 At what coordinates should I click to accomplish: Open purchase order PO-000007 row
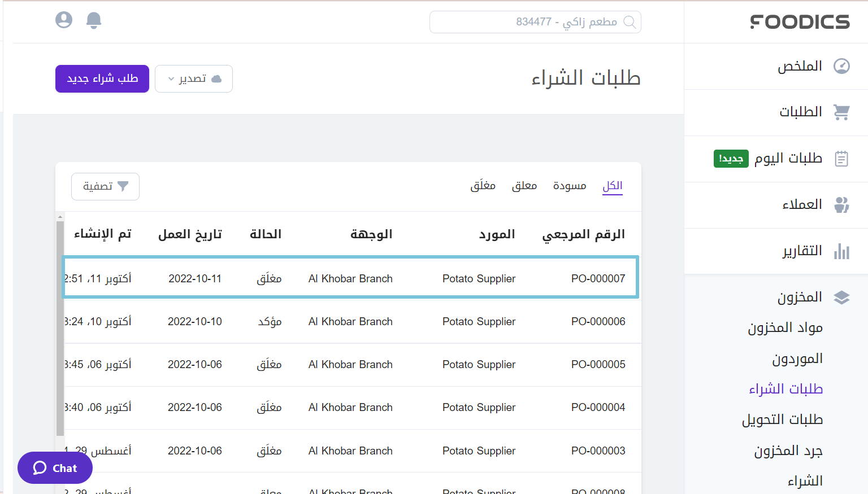point(350,277)
